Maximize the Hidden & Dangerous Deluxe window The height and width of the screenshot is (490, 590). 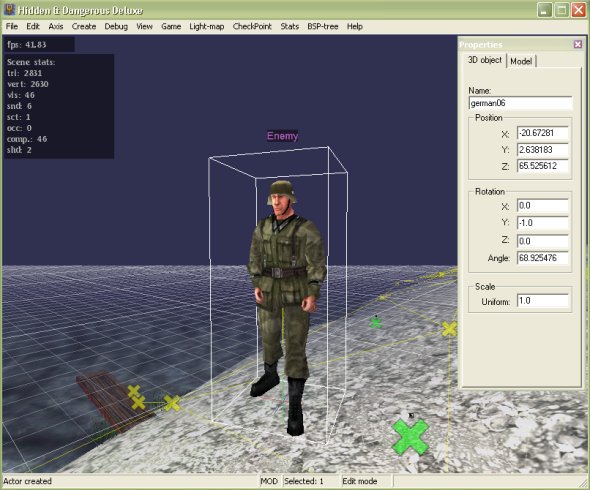[x=561, y=10]
